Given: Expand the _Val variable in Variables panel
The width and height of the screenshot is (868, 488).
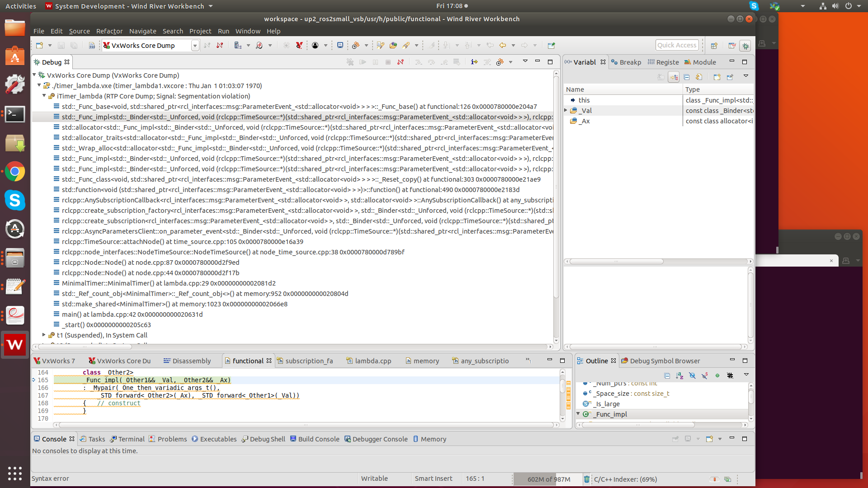Looking at the screenshot, I should click(x=566, y=110).
